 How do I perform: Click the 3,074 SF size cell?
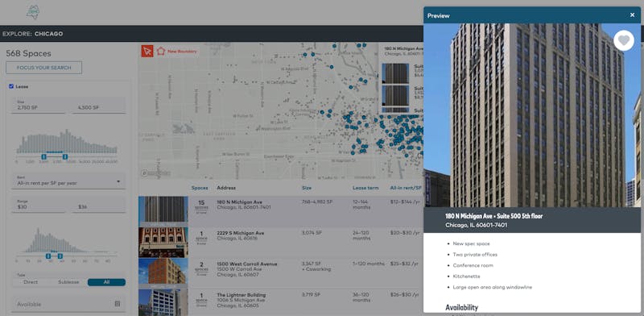pos(312,233)
